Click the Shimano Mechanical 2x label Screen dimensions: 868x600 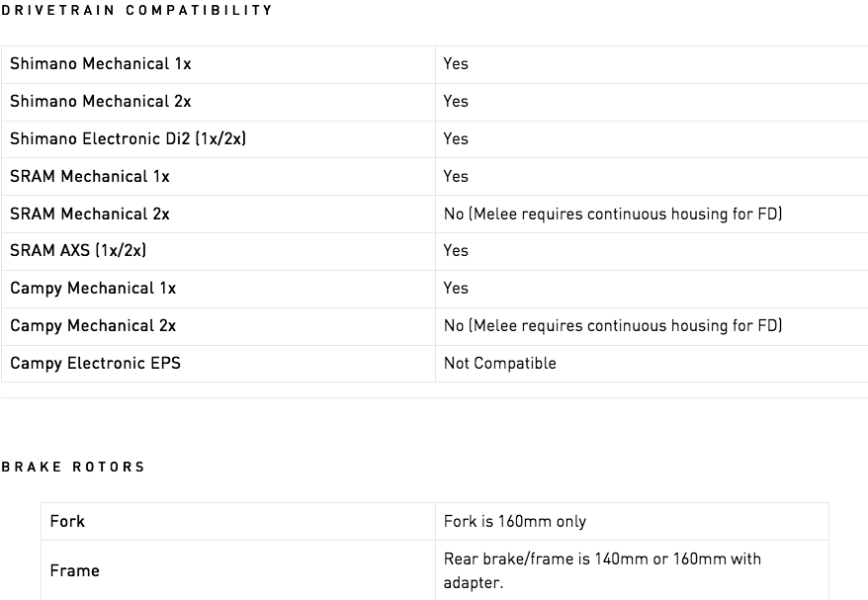click(x=101, y=102)
